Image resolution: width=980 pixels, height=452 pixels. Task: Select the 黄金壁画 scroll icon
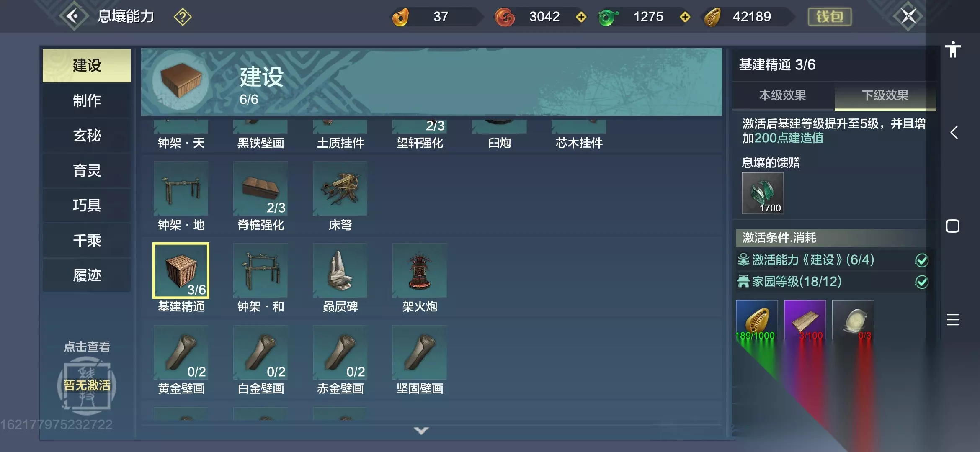(181, 352)
